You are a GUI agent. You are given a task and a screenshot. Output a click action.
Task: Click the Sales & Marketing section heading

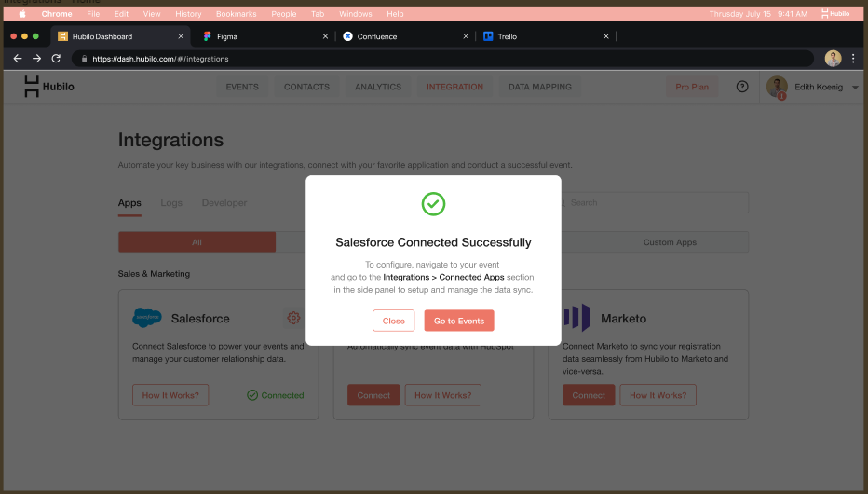[x=154, y=274]
